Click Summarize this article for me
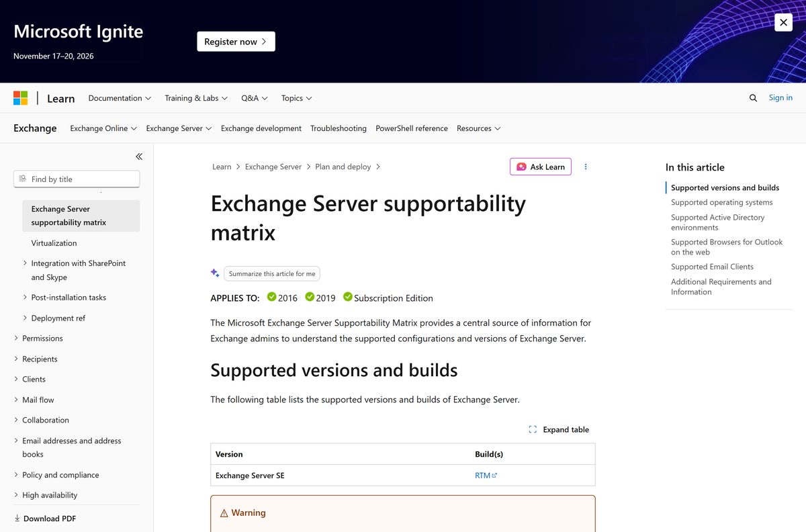Screen dimensions: 806x532 (272, 273)
